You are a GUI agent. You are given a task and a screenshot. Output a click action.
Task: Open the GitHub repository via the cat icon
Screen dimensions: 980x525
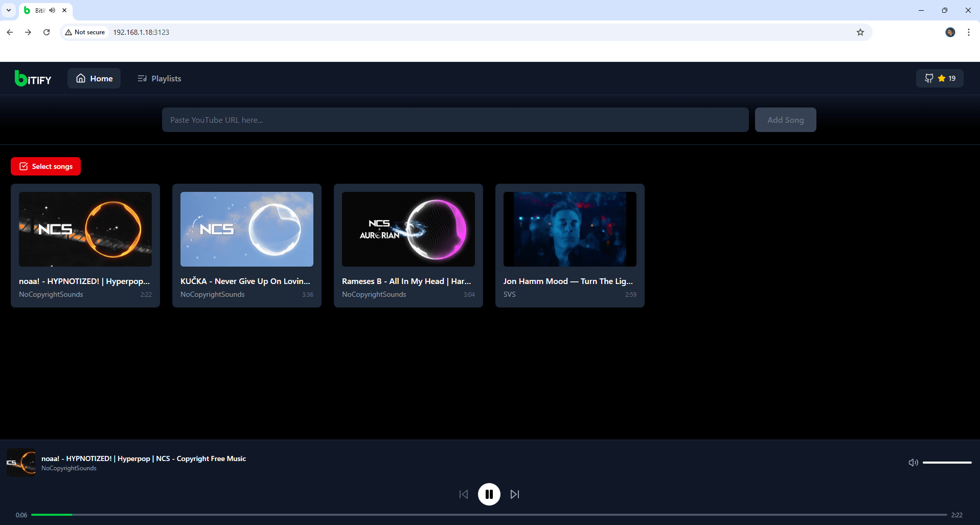929,78
